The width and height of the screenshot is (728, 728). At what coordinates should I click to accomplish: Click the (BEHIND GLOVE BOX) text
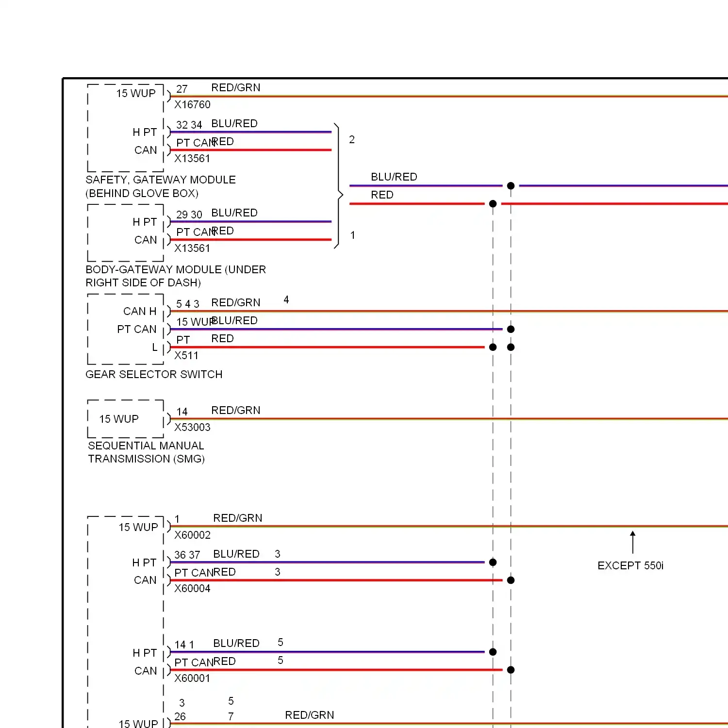coord(142,193)
